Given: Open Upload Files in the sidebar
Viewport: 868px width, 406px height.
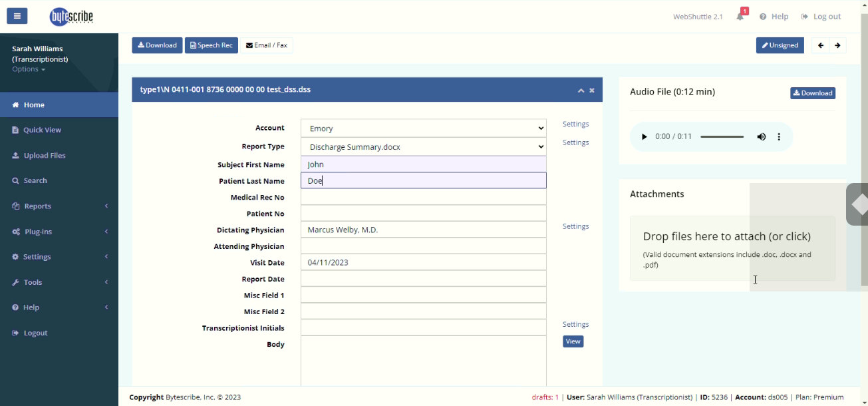Looking at the screenshot, I should coord(59,155).
